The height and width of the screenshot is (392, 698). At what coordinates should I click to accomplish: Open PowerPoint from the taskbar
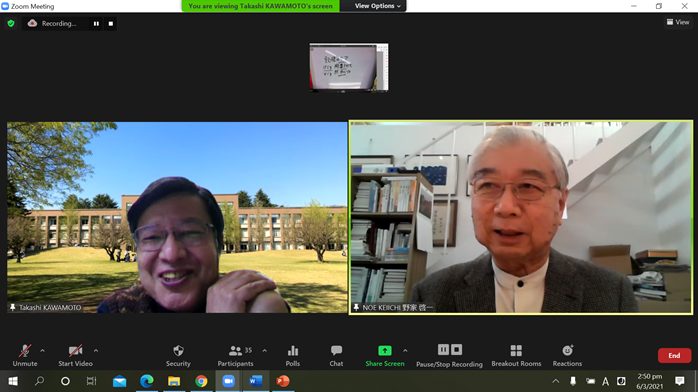coord(283,381)
